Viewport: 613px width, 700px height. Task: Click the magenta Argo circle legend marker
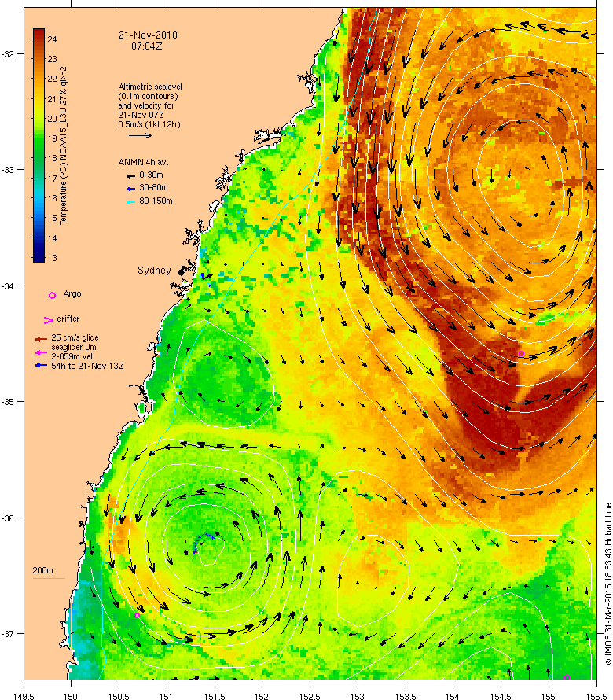pyautogui.click(x=52, y=295)
